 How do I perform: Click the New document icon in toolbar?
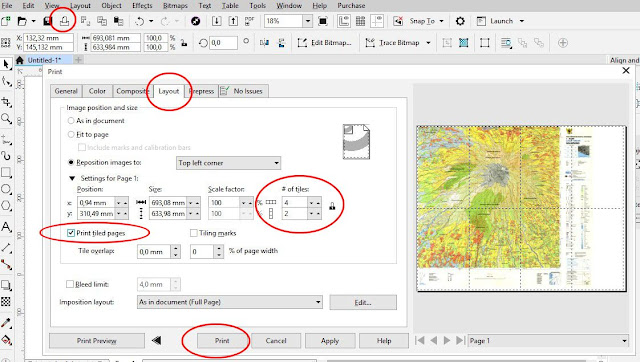point(6,21)
